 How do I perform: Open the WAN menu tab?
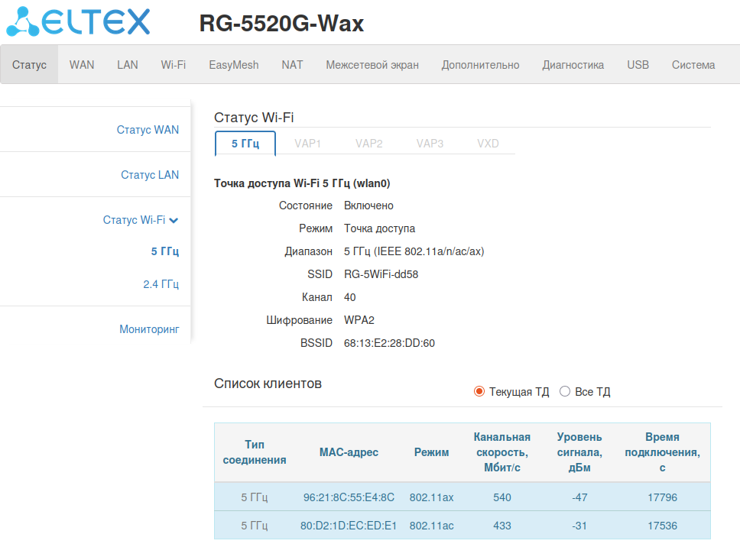[x=82, y=65]
